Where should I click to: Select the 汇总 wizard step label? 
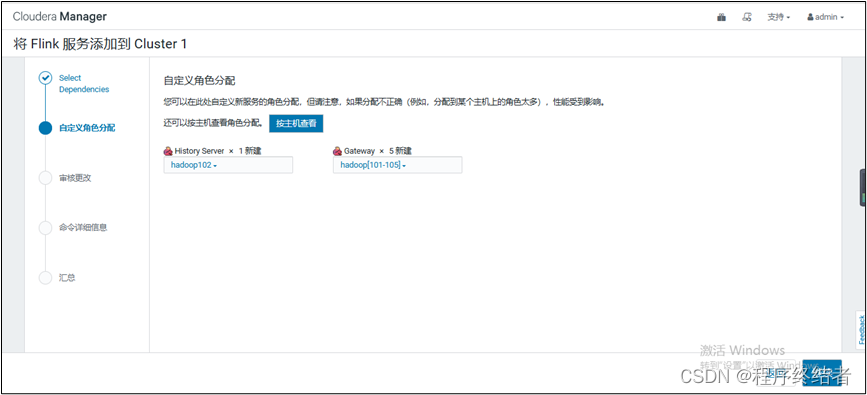pyautogui.click(x=67, y=277)
